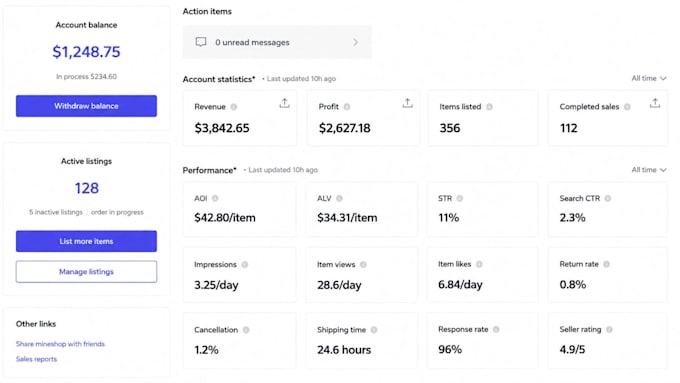Open the unread messages chevron arrow
Viewport: 680px width, 383px height.
pyautogui.click(x=356, y=42)
